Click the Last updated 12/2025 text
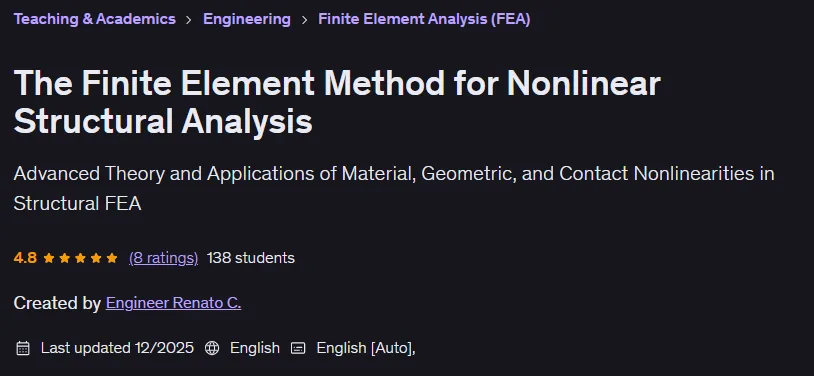Screen dimensions: 814x376 coord(117,348)
